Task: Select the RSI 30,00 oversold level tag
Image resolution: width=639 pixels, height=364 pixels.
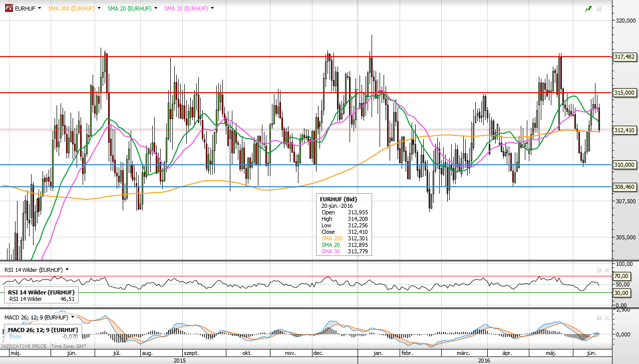Action: 621,293
